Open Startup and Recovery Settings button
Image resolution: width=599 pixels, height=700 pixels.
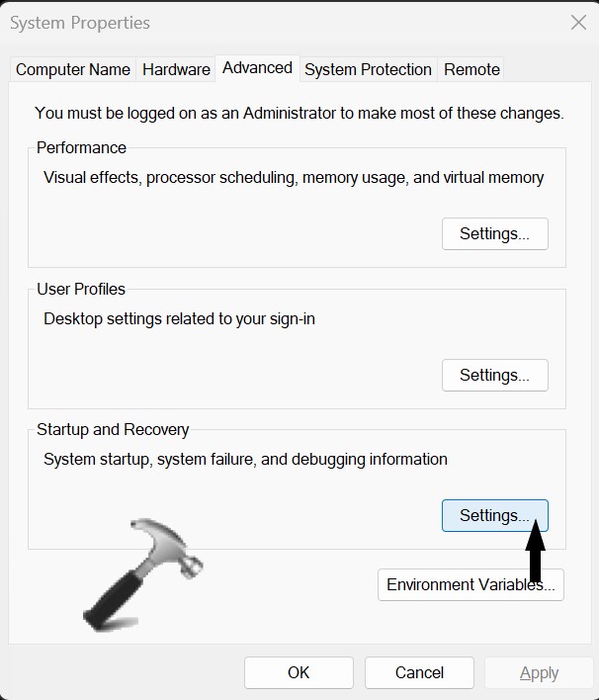pos(494,516)
